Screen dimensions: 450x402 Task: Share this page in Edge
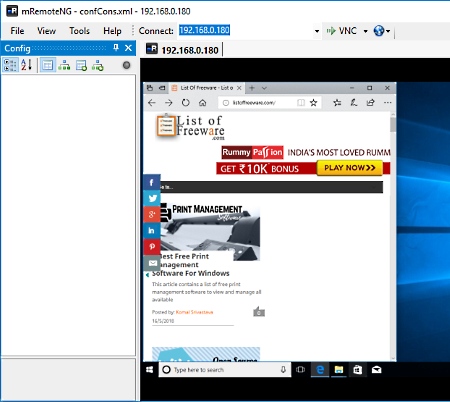371,103
